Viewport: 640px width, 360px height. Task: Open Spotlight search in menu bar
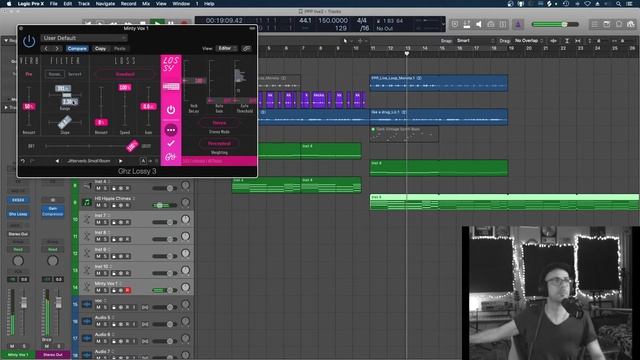[618, 4]
